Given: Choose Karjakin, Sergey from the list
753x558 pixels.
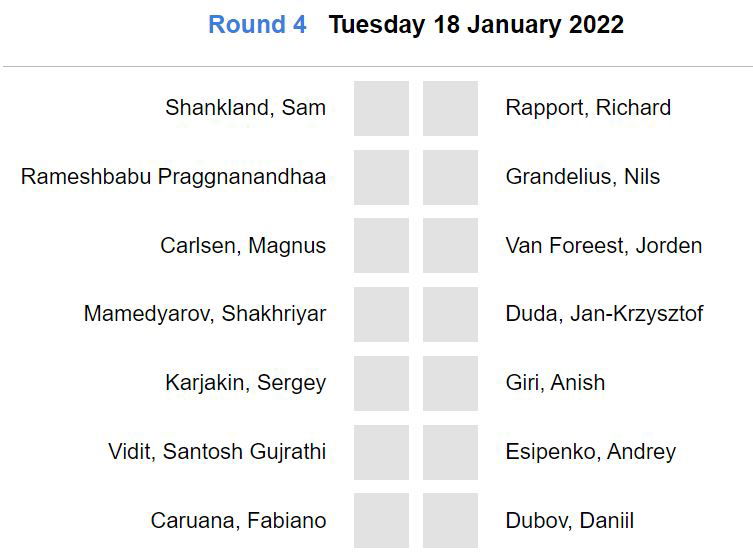Looking at the screenshot, I should coord(245,383).
